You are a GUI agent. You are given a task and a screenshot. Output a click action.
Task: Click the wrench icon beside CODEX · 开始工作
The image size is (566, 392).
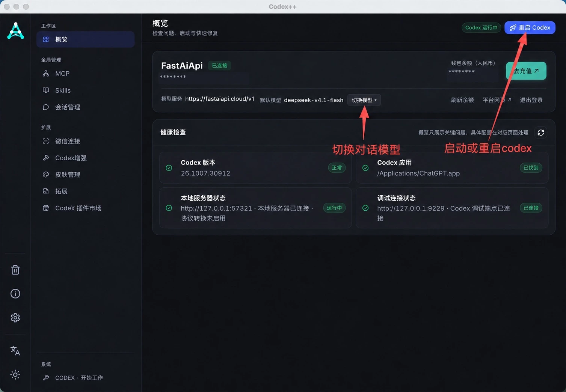(46, 378)
